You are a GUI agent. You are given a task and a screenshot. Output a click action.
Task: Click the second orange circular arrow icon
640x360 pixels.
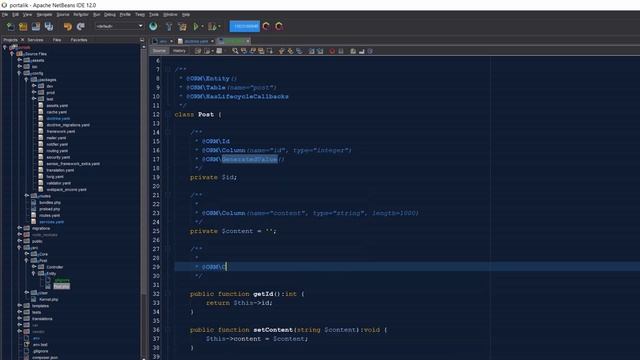279,27
